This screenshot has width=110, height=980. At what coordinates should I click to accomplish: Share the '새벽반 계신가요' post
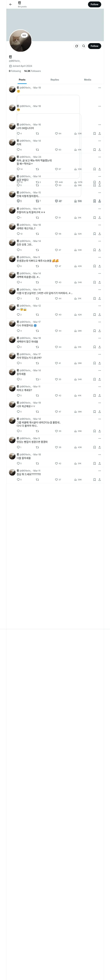pyautogui.click(x=99, y=234)
